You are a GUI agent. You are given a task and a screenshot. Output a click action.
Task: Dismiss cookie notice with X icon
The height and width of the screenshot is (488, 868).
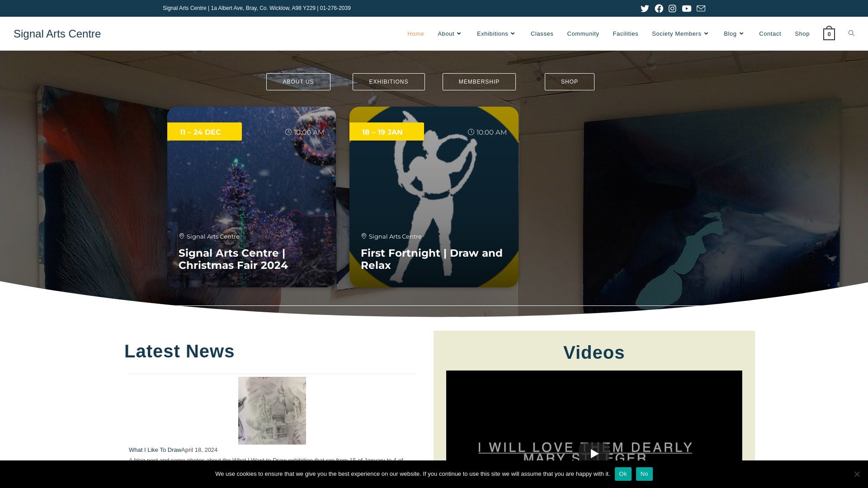857,474
